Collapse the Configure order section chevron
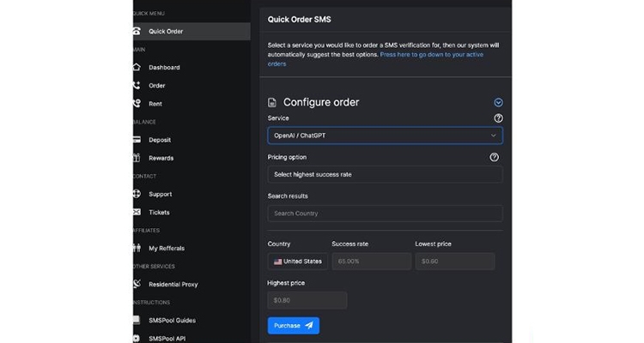The height and width of the screenshot is (343, 644). [x=498, y=102]
